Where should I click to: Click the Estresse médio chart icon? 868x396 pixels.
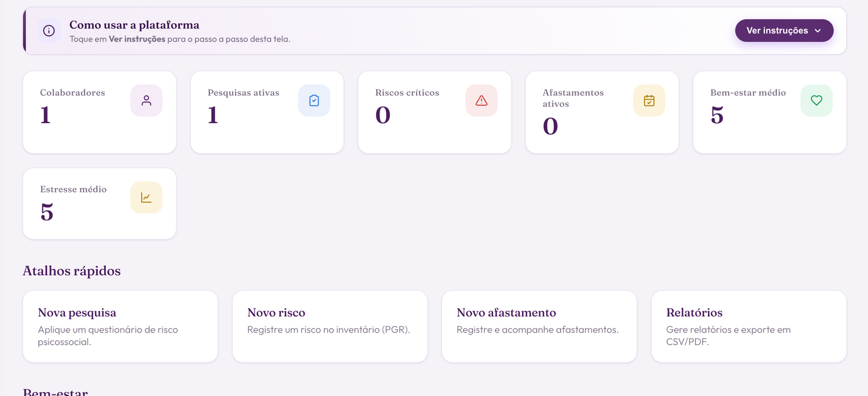point(146,198)
